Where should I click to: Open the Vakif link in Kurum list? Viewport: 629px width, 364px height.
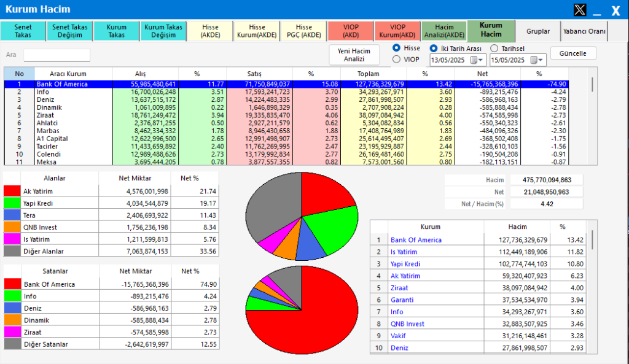coord(398,336)
